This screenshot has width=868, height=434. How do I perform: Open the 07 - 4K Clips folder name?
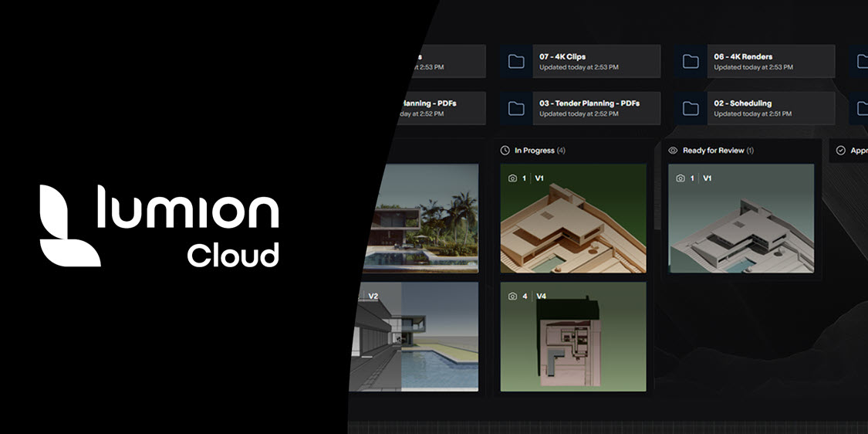tap(562, 56)
